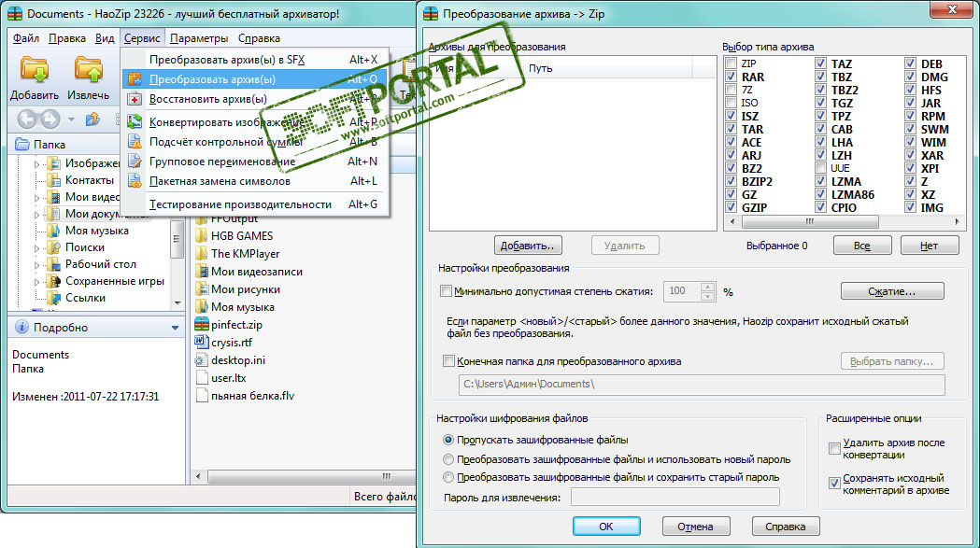Select Пропускать зашифрованные файлы radio button
Screen dimensions: 980x548
point(448,440)
